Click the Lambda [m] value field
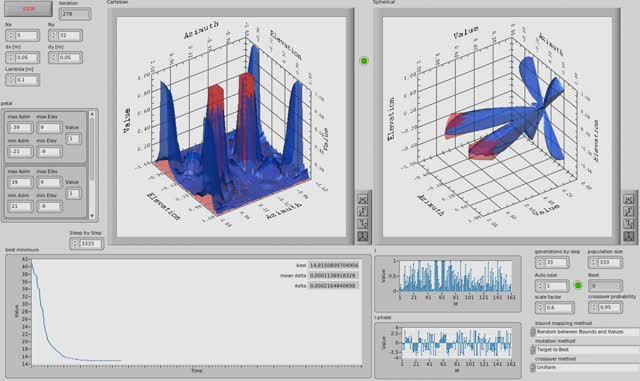This screenshot has height=381, width=640. (27, 80)
